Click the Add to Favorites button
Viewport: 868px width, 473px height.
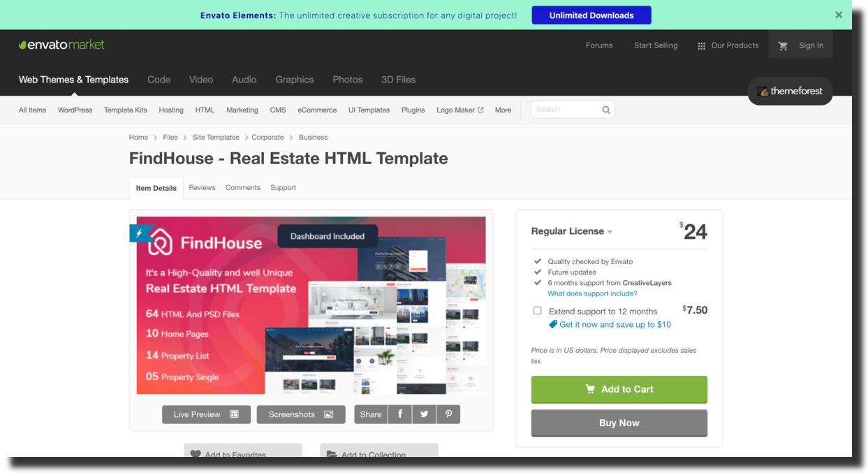[x=243, y=452]
